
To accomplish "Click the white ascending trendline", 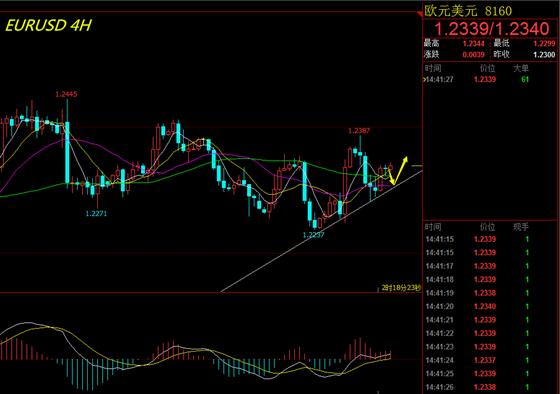I will pyautogui.click(x=321, y=231).
